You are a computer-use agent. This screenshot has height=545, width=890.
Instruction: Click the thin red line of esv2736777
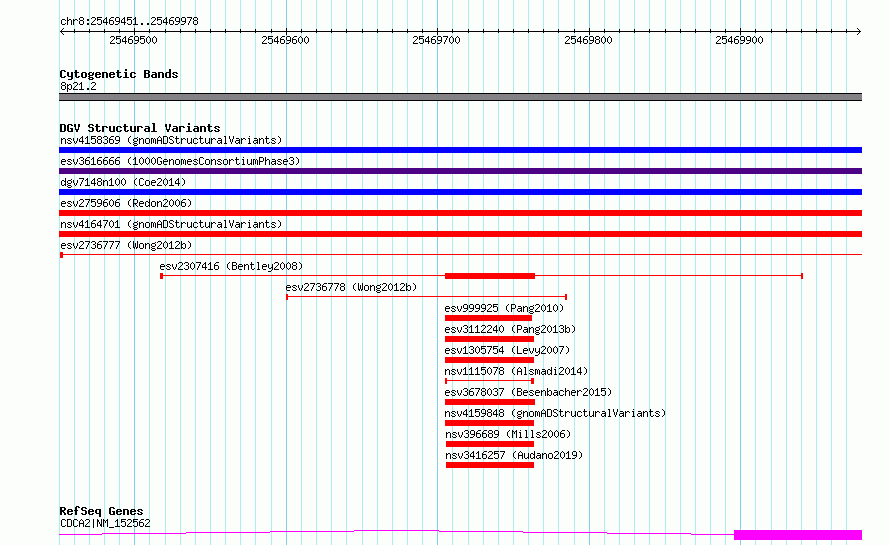click(x=460, y=255)
